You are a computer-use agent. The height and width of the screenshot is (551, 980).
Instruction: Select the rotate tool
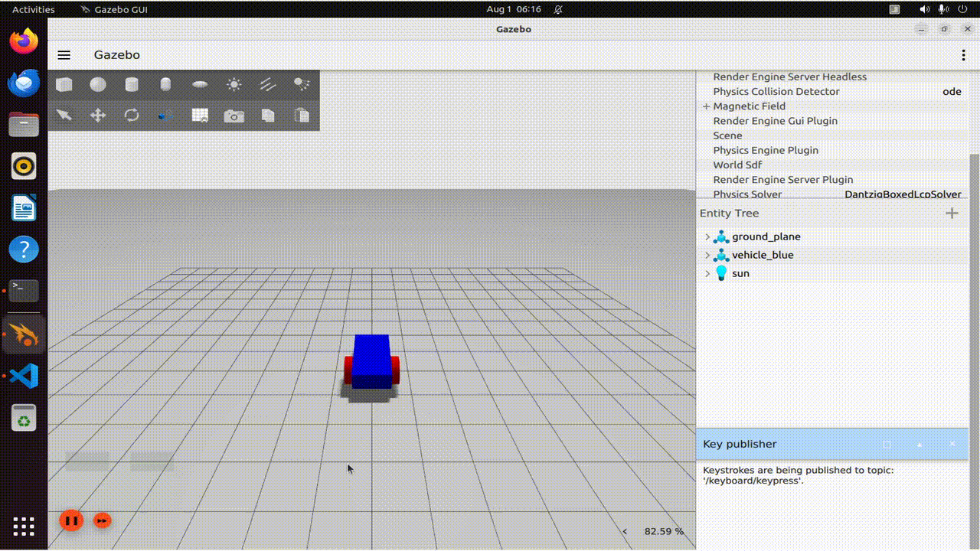132,114
